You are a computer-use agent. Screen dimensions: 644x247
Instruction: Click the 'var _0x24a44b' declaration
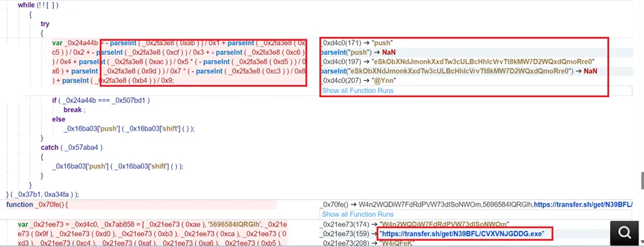75,42
